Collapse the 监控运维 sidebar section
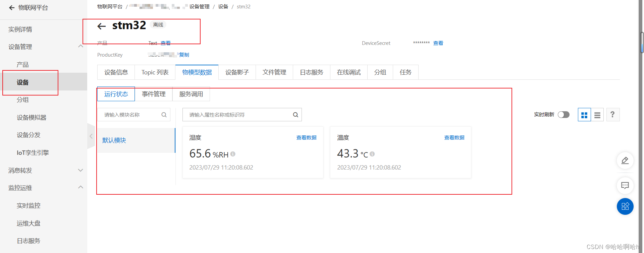Screen dimensions: 644x253 coord(80,187)
